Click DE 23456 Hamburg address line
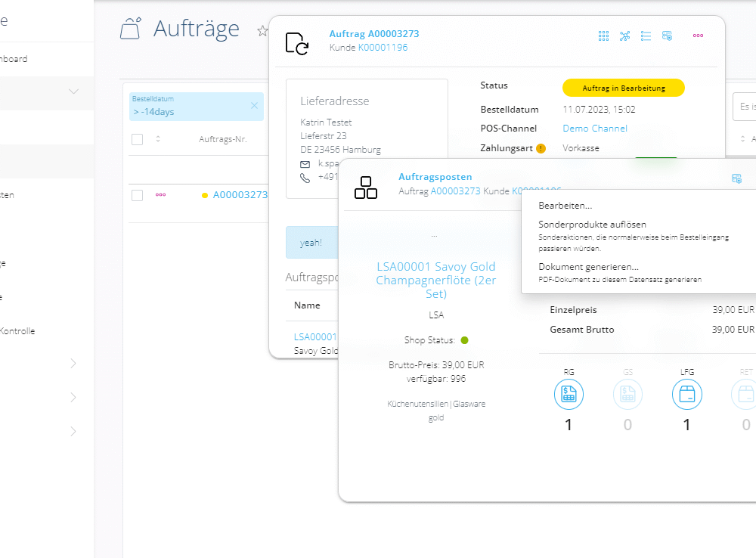Screen dimensions: 756x558 click(340, 150)
